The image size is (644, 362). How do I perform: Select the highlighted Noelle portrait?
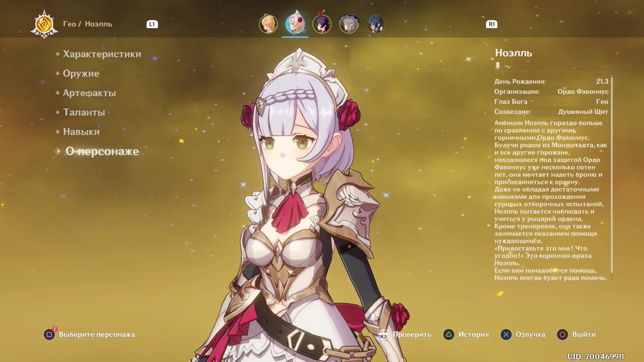pos(295,24)
